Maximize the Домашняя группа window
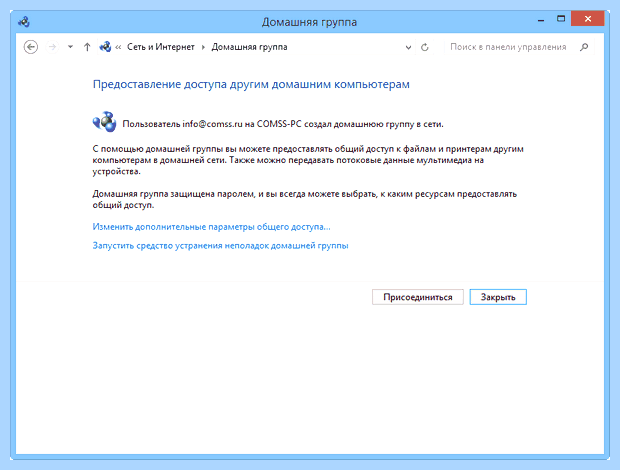Viewport: 620px width, 470px height. (x=561, y=19)
